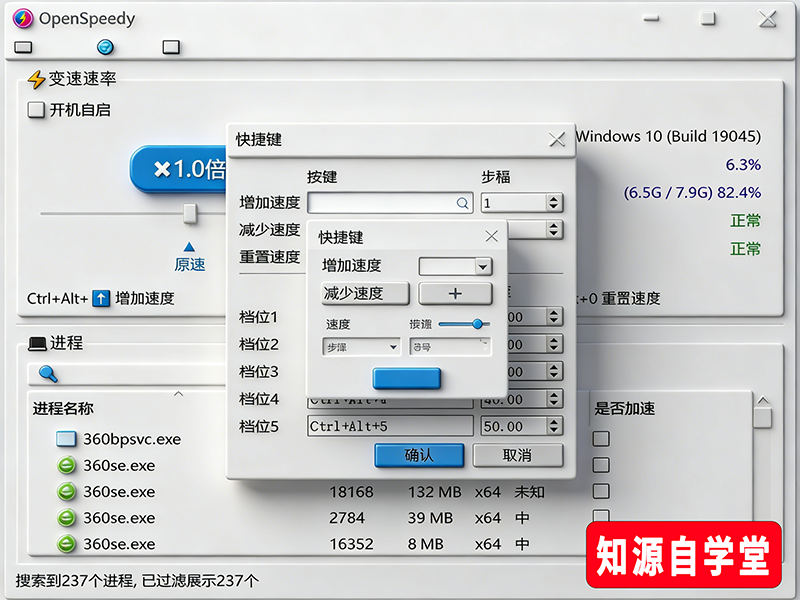
Task: Click the 确认 button
Action: click(420, 455)
